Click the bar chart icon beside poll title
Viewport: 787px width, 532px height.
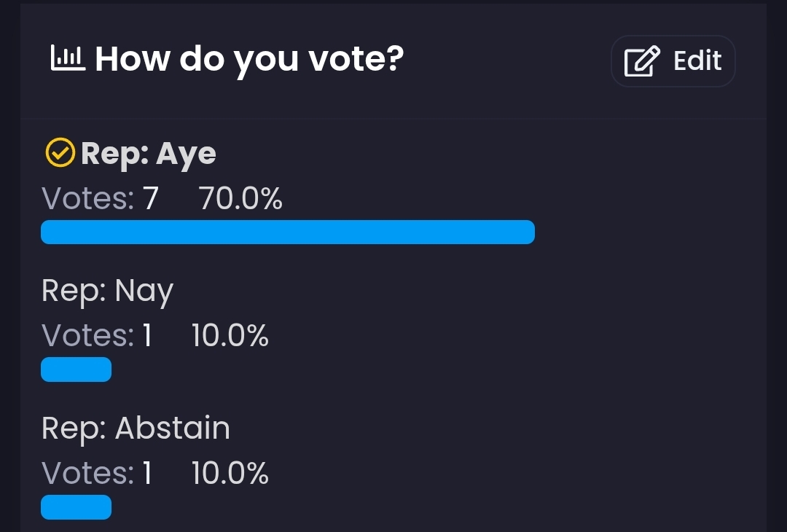coord(68,58)
